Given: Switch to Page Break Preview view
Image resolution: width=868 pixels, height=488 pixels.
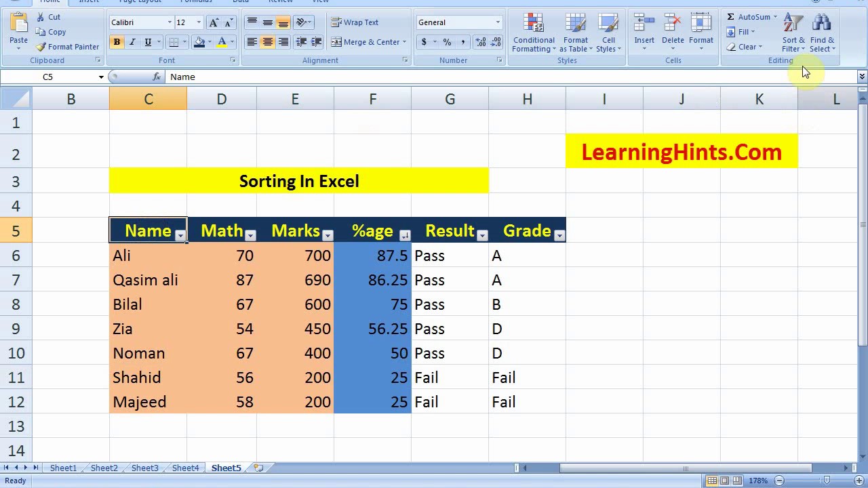Looking at the screenshot, I should [736, 481].
